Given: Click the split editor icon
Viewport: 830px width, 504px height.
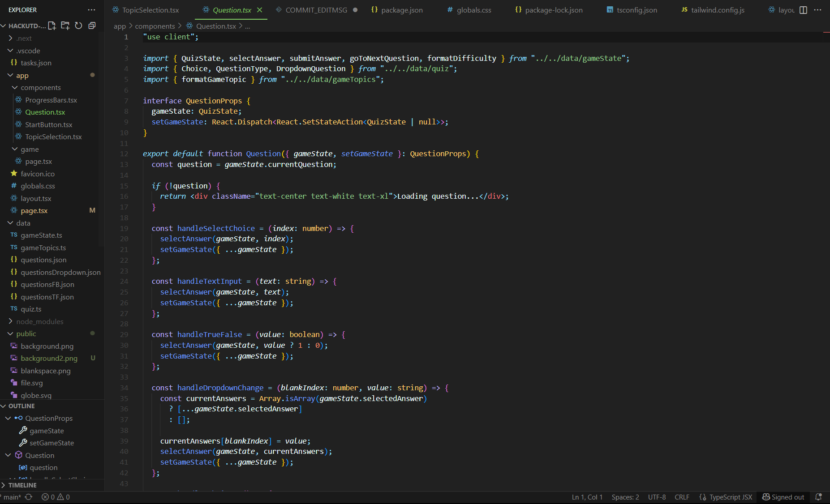Looking at the screenshot, I should click(x=803, y=10).
